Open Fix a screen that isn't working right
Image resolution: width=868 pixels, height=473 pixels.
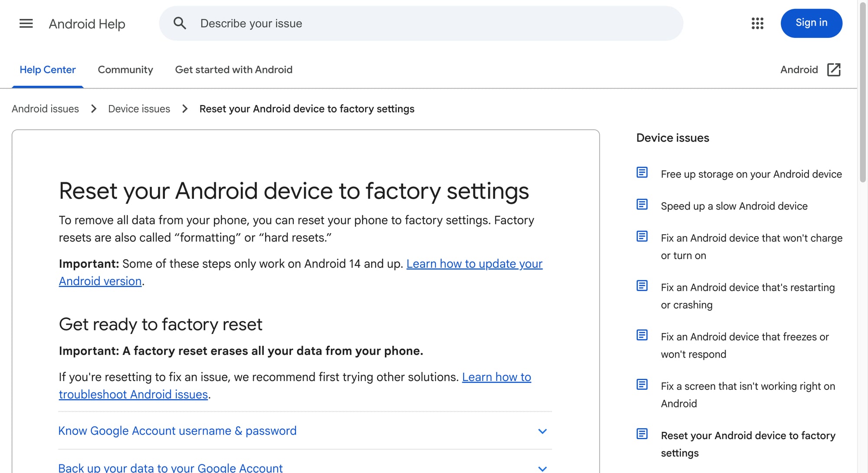[748, 395]
